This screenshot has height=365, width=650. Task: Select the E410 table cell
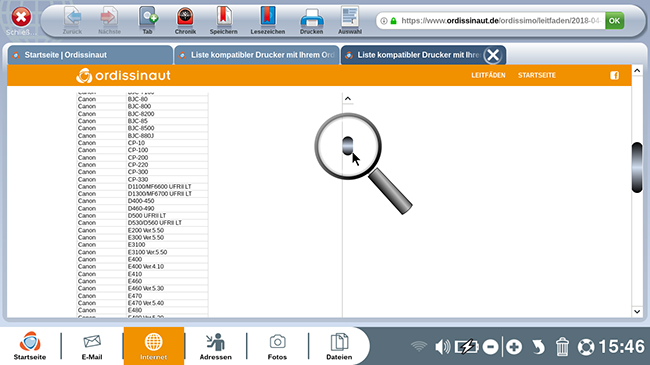click(167, 274)
